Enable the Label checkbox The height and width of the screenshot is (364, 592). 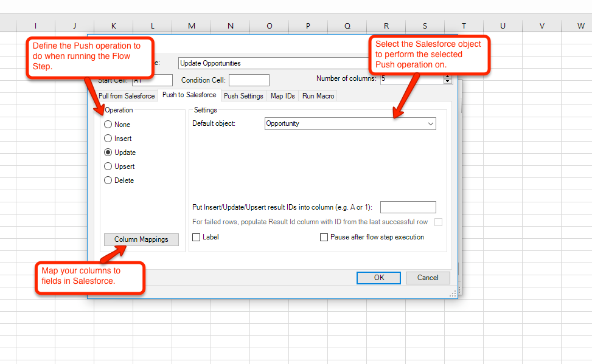pyautogui.click(x=197, y=237)
